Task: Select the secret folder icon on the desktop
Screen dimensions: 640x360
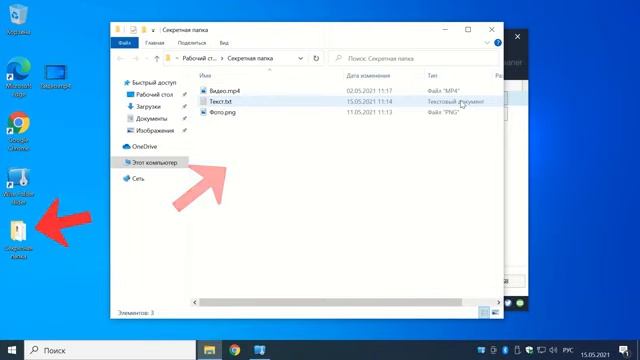Action: point(18,239)
